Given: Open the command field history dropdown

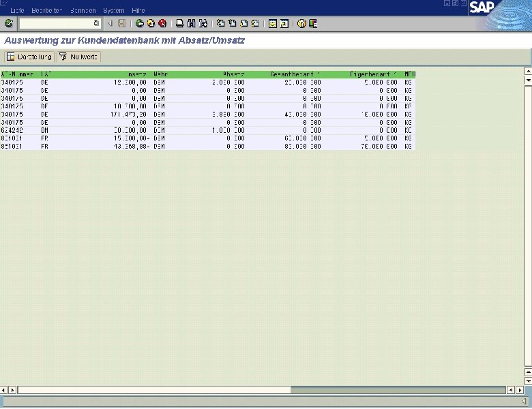Looking at the screenshot, I should (96, 23).
